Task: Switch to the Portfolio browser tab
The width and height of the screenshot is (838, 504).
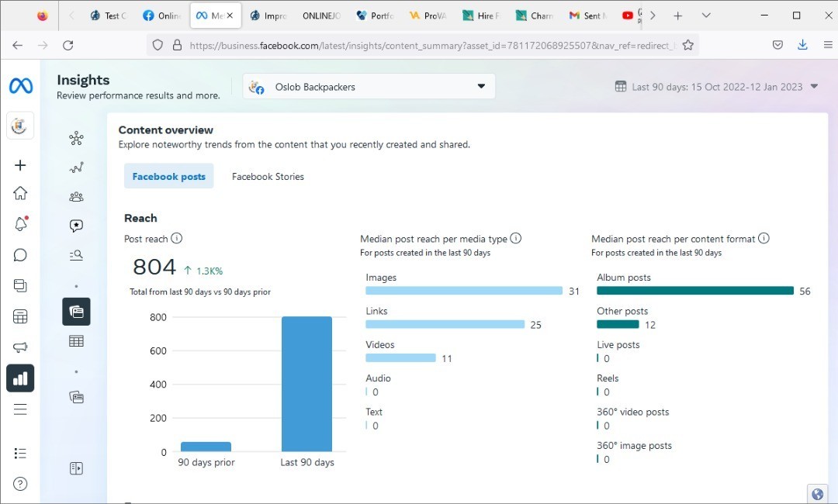Action: pyautogui.click(x=375, y=16)
